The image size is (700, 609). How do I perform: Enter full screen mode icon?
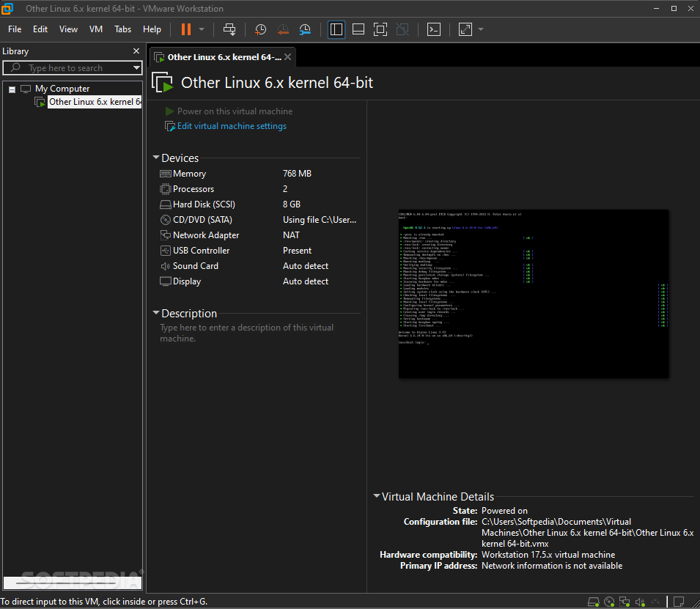point(380,29)
